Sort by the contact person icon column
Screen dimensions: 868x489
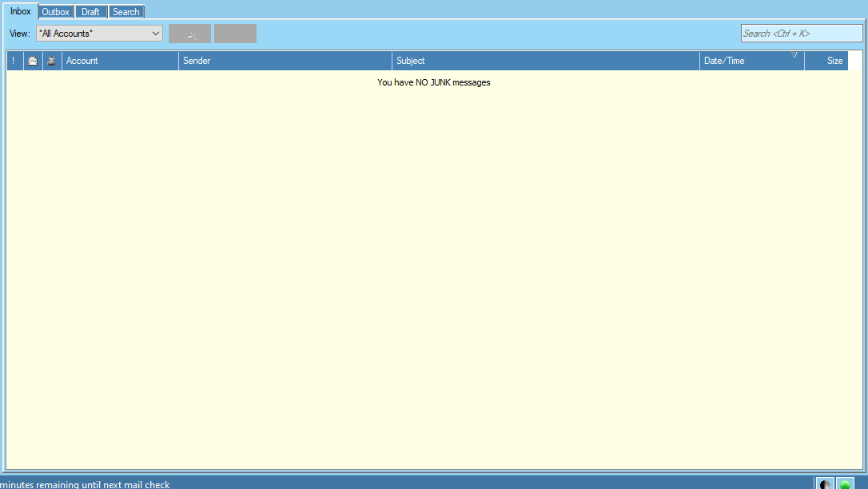52,61
